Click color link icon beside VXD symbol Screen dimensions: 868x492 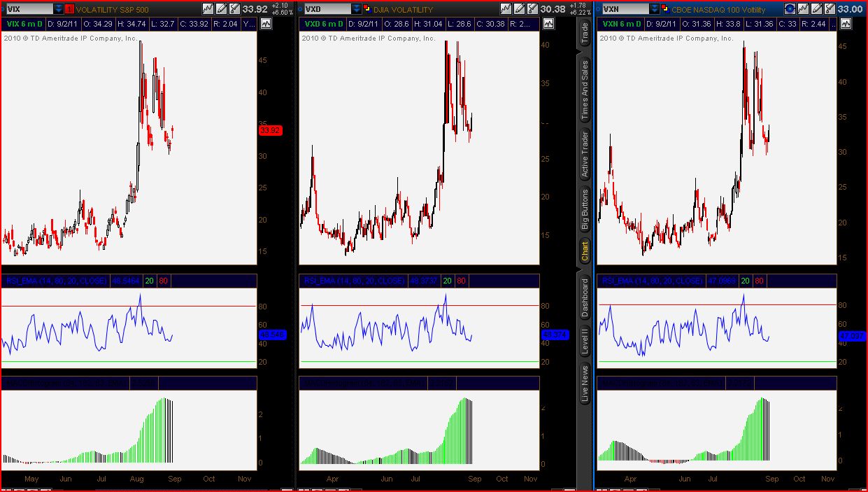coord(367,9)
